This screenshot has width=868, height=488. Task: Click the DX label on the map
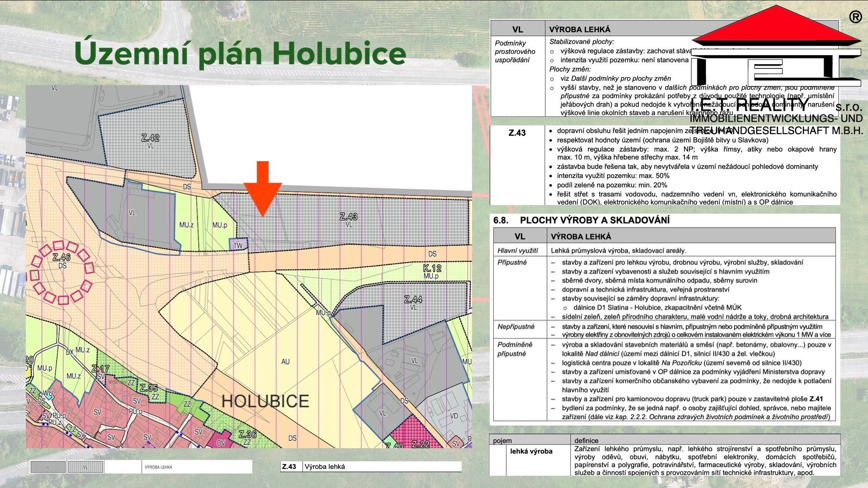pos(69,352)
